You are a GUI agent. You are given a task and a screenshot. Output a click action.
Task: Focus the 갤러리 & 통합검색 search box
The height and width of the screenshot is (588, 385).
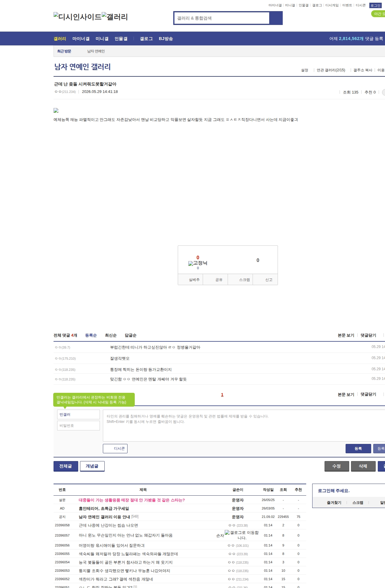(x=222, y=18)
